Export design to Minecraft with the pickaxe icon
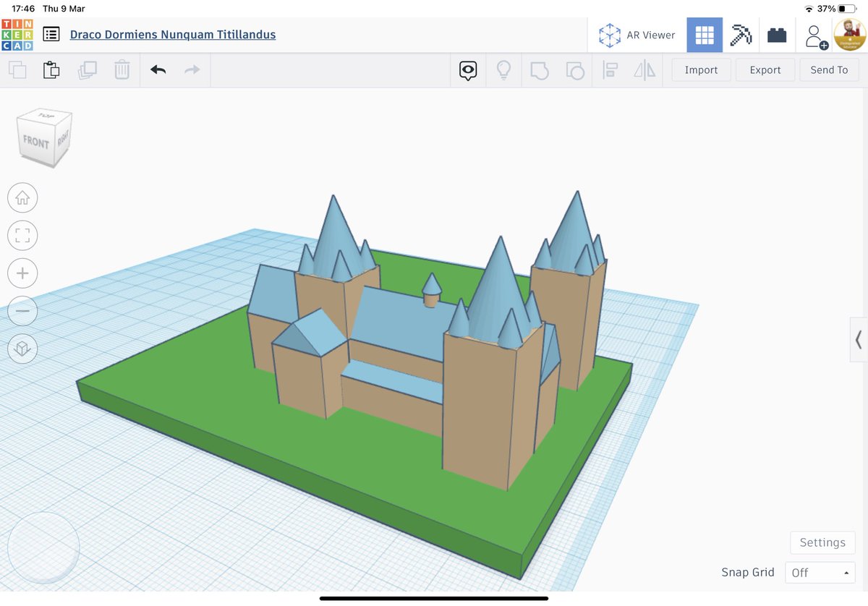This screenshot has width=868, height=606. [741, 34]
